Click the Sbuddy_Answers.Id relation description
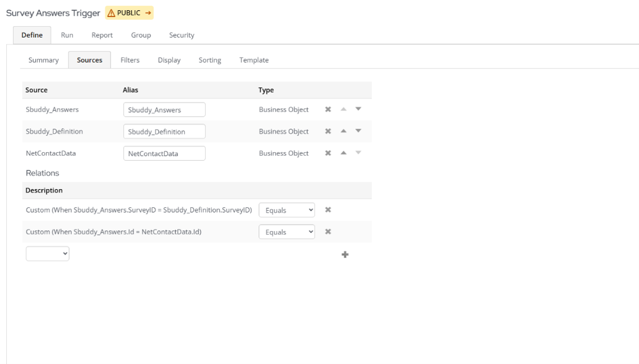639x364 pixels. [x=113, y=232]
